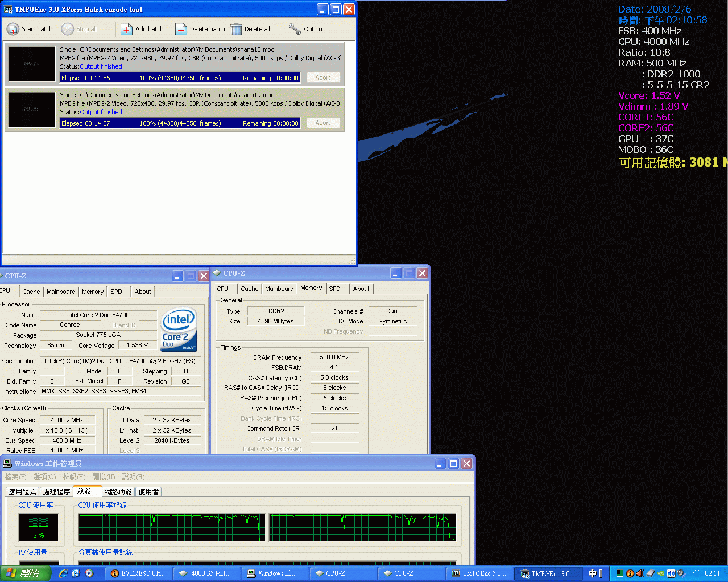Image resolution: width=728 pixels, height=582 pixels.
Task: Open 網路功能 tab in Task Manager
Action: pos(118,492)
